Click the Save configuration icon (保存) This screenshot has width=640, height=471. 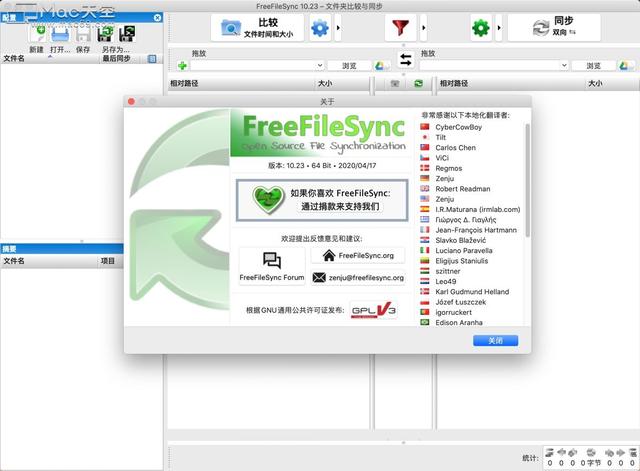coord(83,34)
